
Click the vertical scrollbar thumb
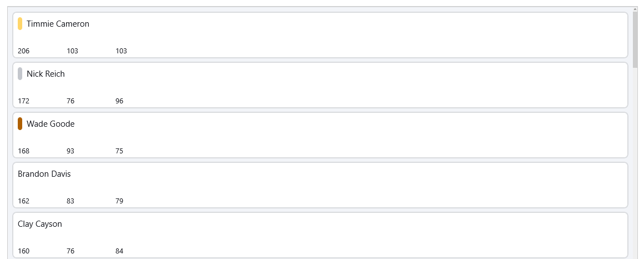(x=635, y=39)
